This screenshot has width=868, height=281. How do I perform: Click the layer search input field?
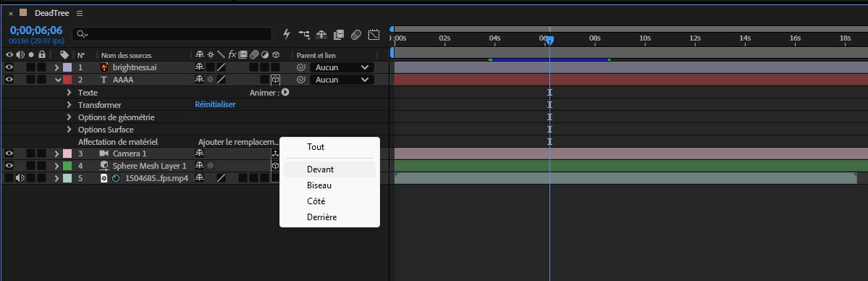(x=172, y=34)
